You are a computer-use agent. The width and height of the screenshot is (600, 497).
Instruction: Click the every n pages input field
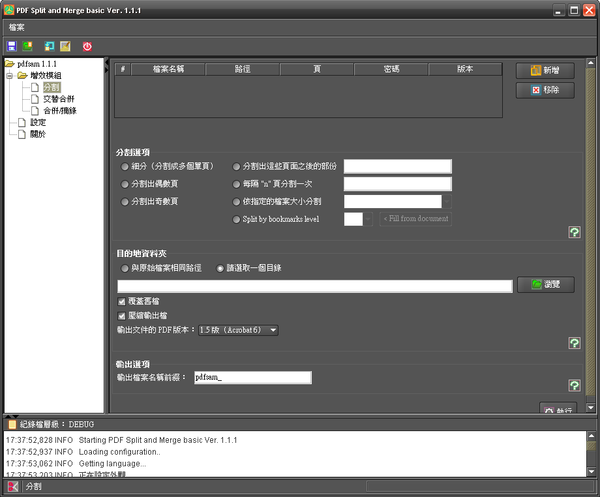click(x=398, y=184)
